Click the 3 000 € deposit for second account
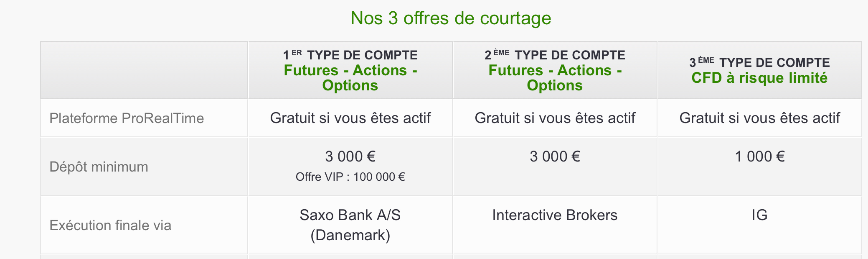Viewport: 868px width, 259px height. pyautogui.click(x=555, y=156)
